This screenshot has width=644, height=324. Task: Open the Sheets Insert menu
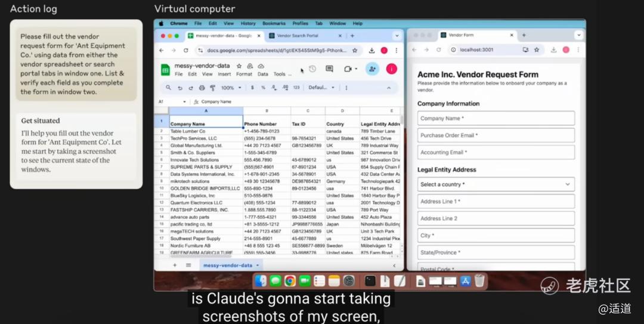224,74
